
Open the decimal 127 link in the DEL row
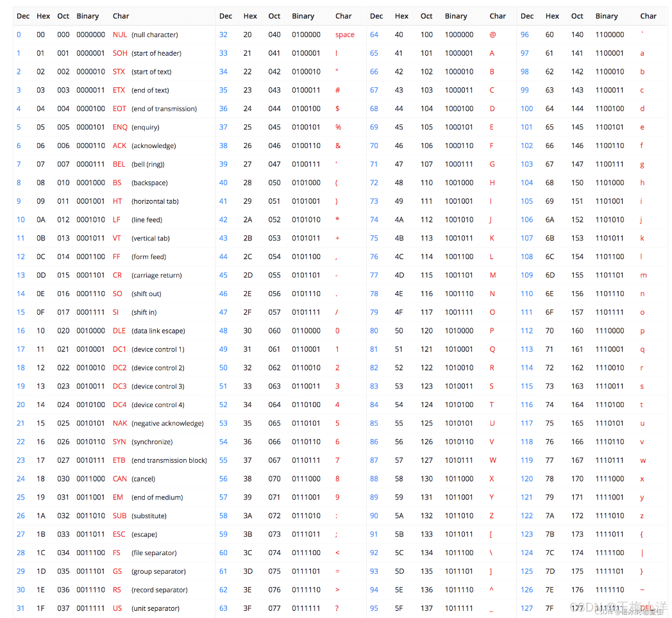click(x=526, y=608)
